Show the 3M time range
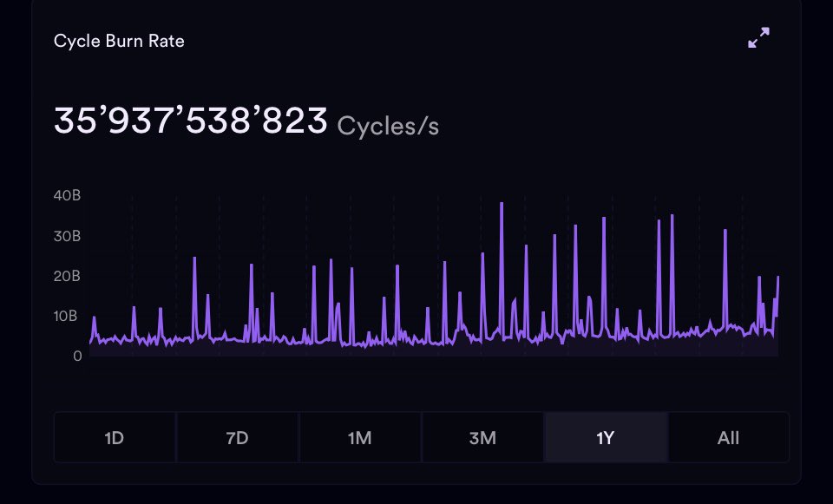This screenshot has height=504, width=833. point(483,437)
